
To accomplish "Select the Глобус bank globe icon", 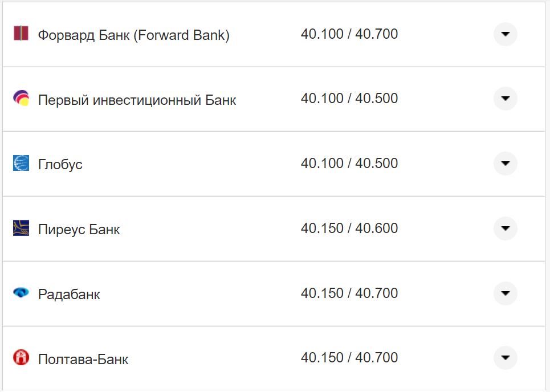I will tap(21, 164).
